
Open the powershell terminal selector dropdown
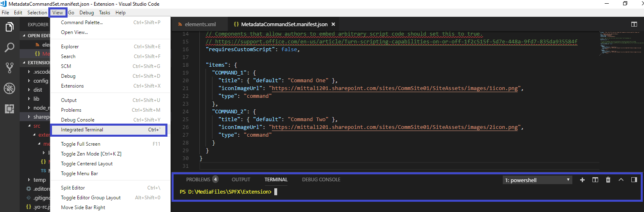pyautogui.click(x=537, y=180)
